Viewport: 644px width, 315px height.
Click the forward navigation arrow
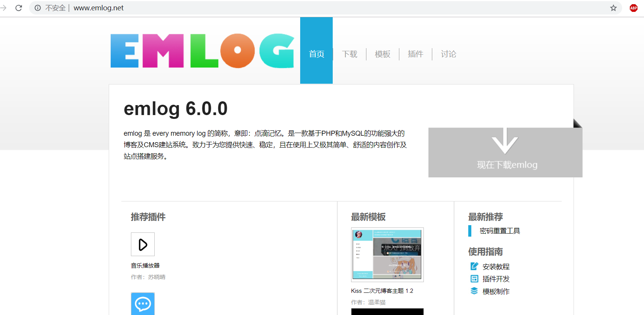coord(3,8)
